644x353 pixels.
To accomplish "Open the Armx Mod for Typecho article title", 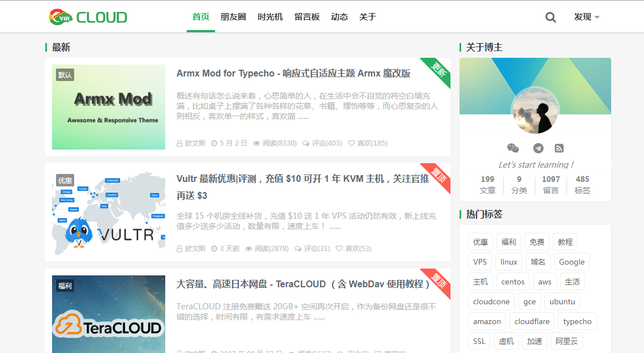I will [x=293, y=73].
